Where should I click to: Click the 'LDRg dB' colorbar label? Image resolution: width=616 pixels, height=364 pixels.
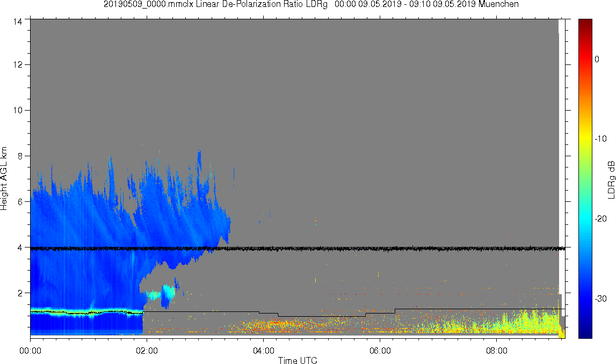pos(611,179)
